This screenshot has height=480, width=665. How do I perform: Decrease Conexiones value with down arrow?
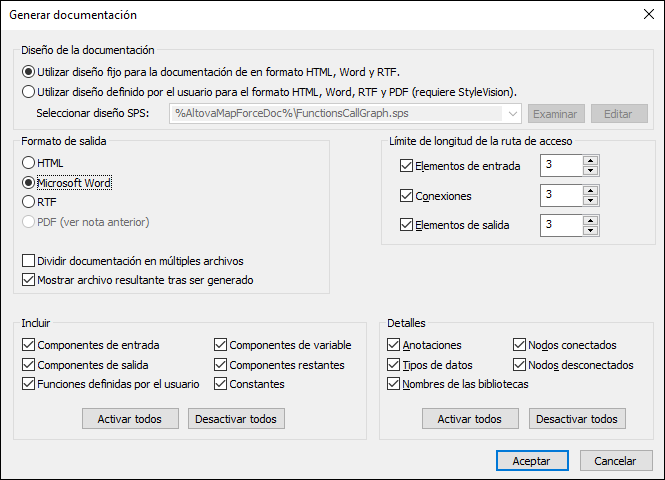(x=590, y=201)
